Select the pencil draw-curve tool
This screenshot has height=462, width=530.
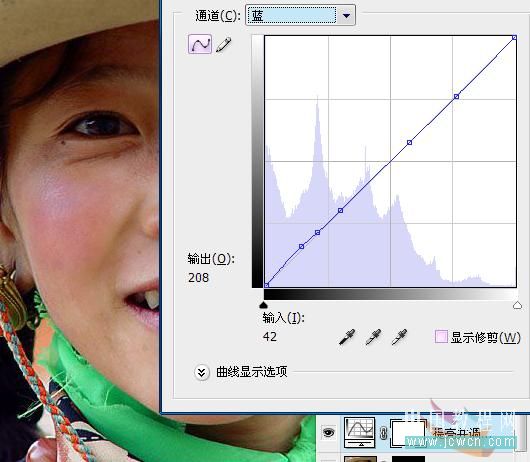pyautogui.click(x=223, y=44)
